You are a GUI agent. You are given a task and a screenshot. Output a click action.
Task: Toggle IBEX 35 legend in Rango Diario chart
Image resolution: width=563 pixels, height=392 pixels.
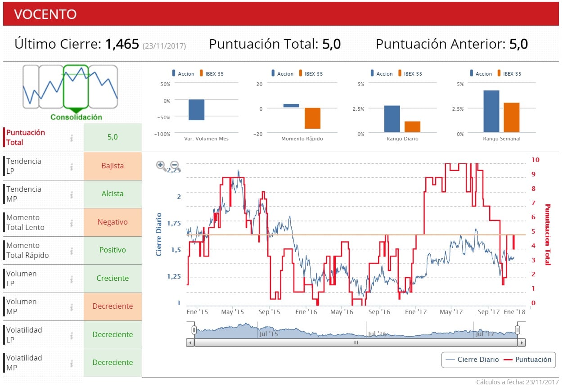(x=410, y=74)
